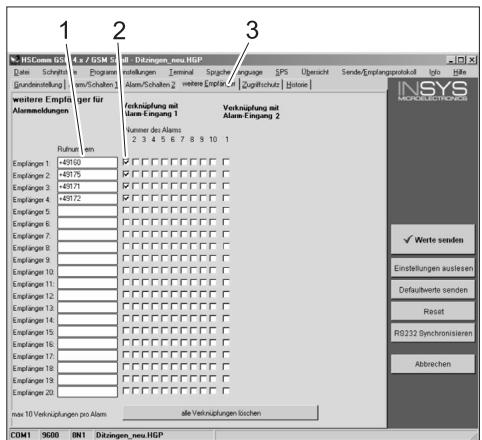Image resolution: width=482 pixels, height=440 pixels.
Task: Click the Empfänger 15: row label
Action: [x=33, y=332]
